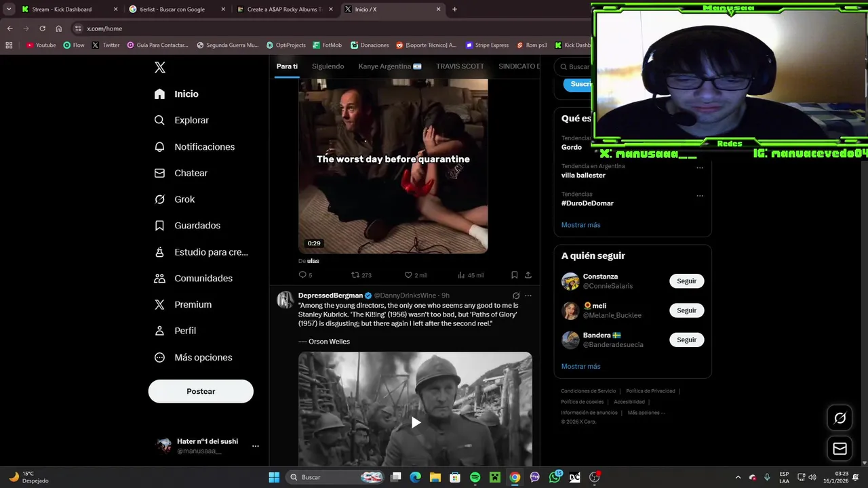
Task: Open FotMob bookmark
Action: [x=328, y=45]
